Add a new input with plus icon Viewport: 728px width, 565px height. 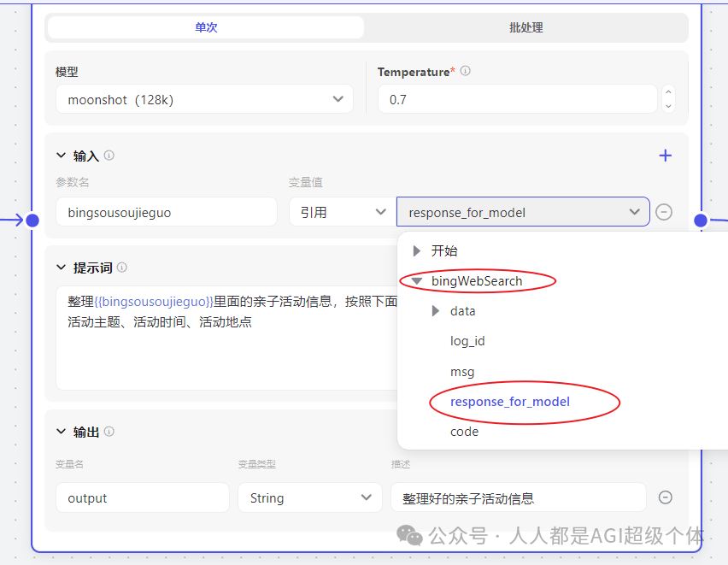(666, 156)
